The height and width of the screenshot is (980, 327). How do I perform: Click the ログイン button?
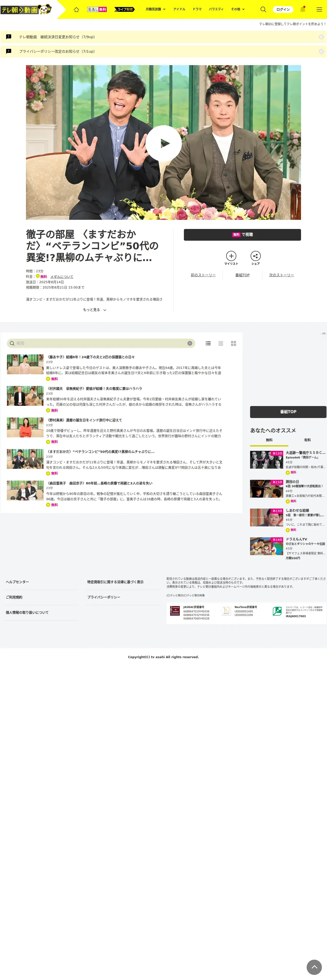[x=283, y=9]
